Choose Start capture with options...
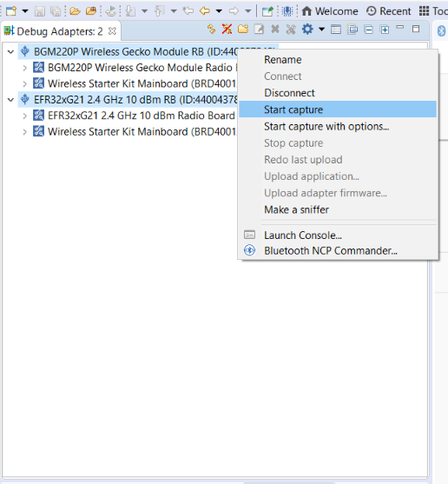Image resolution: width=448 pixels, height=484 pixels. 338,126
